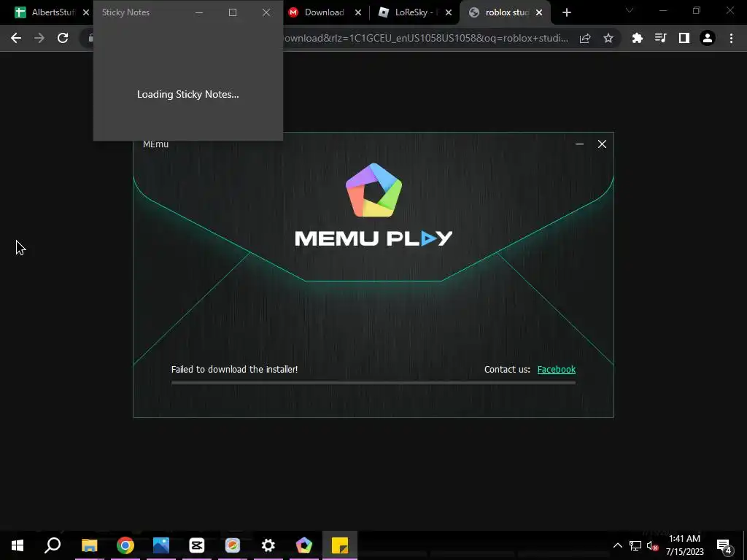This screenshot has width=747, height=560.
Task: Close the roblox studio tab
Action: tap(539, 13)
